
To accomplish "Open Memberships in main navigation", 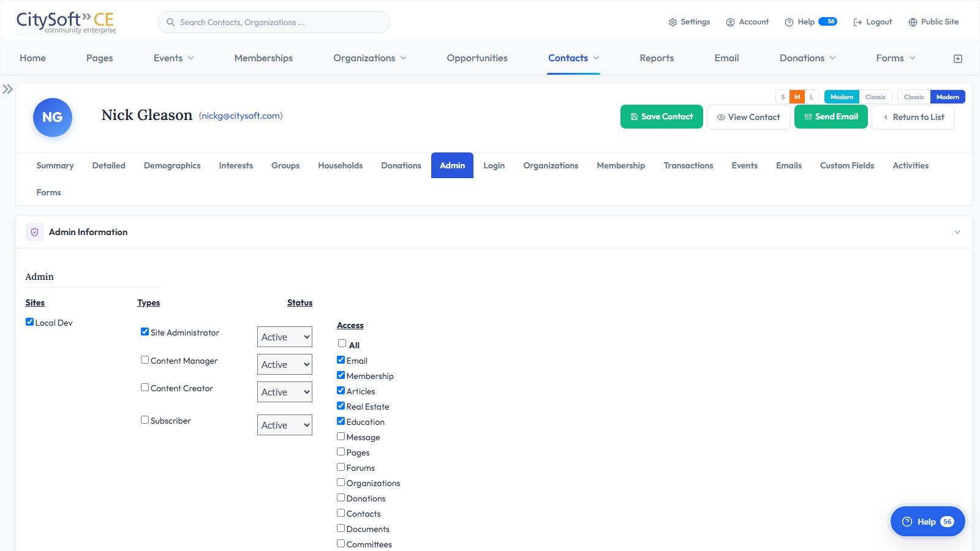I will point(263,58).
